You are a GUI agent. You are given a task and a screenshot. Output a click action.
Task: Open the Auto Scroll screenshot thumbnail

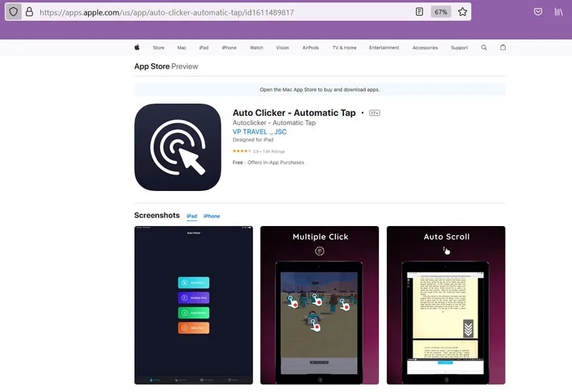(445, 305)
